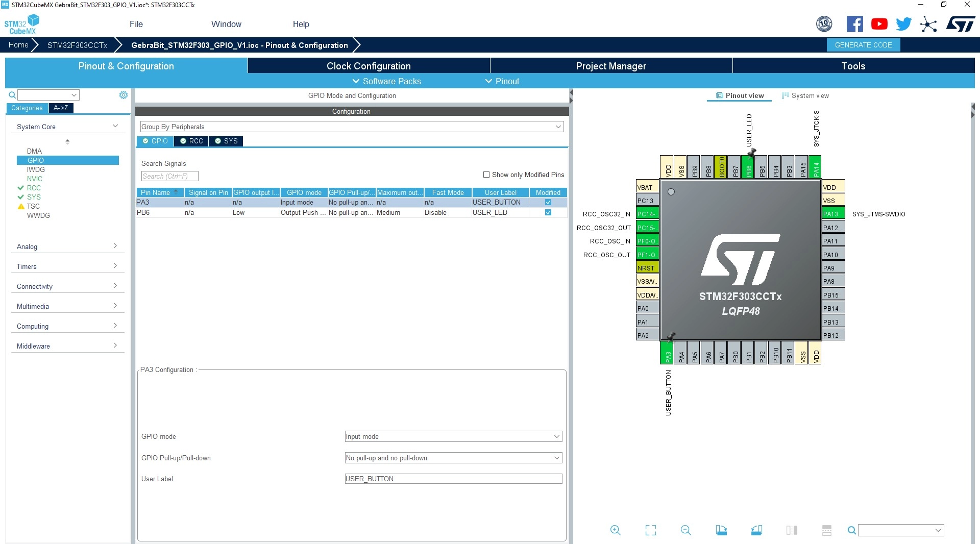The height and width of the screenshot is (544, 980).
Task: Switch category list to A->Z
Action: [61, 108]
